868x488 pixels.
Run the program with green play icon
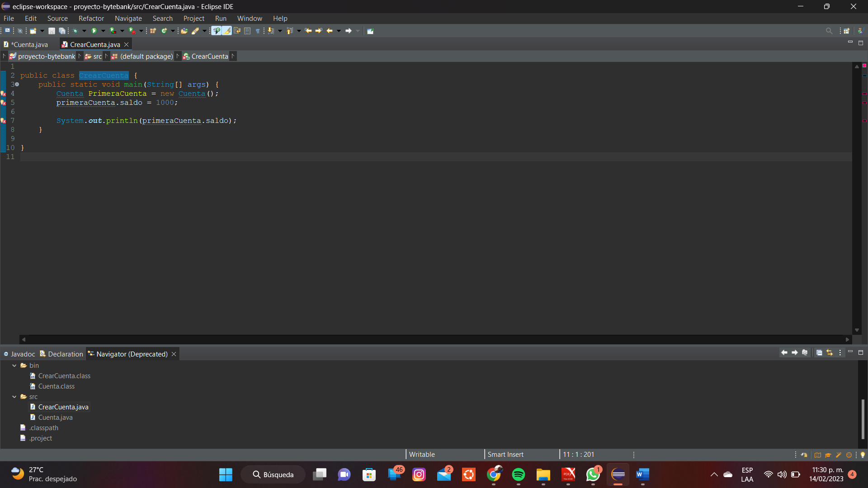pyautogui.click(x=94, y=31)
